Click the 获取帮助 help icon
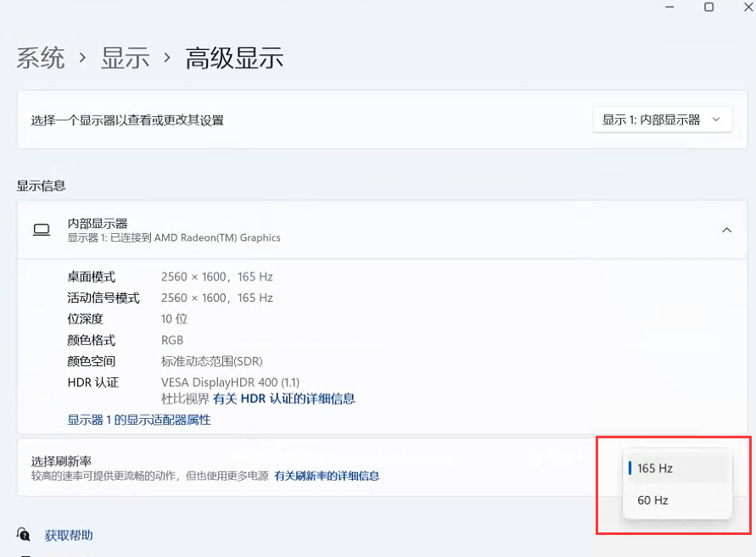The width and height of the screenshot is (756, 557). pyautogui.click(x=23, y=534)
